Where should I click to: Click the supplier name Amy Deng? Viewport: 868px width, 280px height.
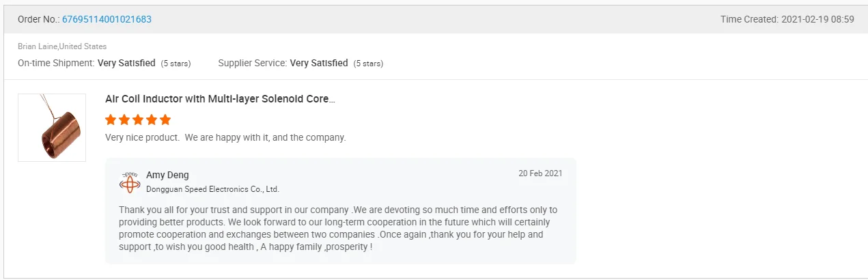point(167,175)
